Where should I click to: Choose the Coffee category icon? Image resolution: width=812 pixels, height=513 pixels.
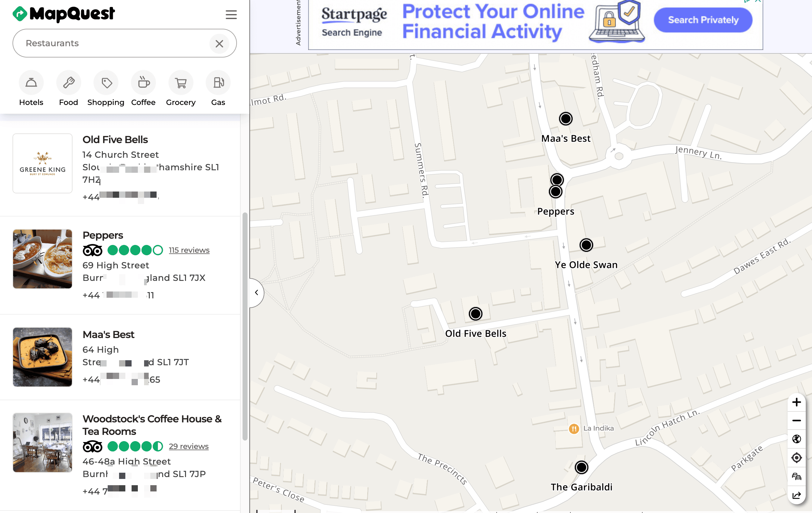(143, 82)
